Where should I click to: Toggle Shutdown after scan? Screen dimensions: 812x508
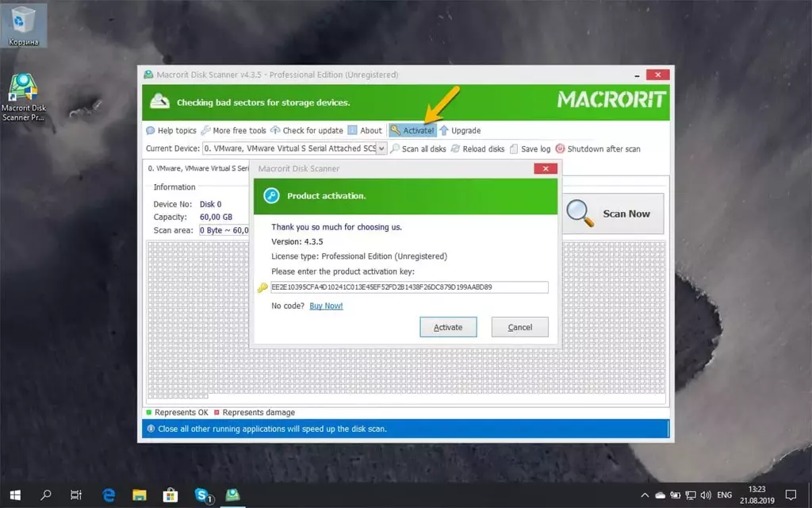tap(598, 148)
